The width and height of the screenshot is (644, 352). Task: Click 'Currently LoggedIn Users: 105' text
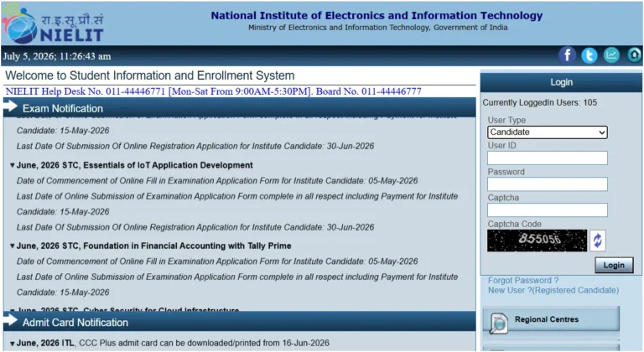(540, 103)
